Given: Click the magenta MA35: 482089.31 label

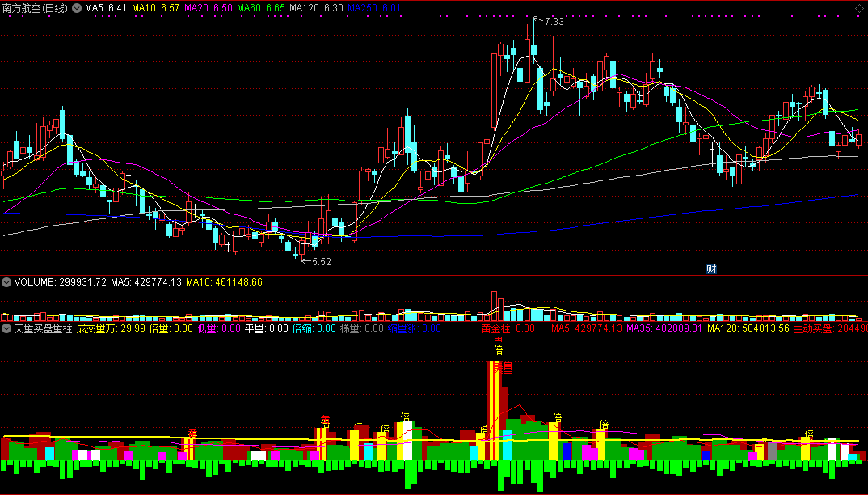Looking at the screenshot, I should point(665,328).
